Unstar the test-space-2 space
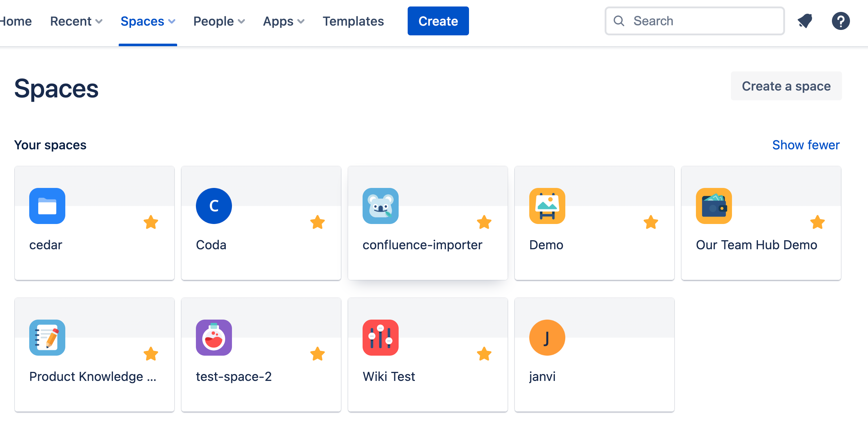This screenshot has height=448, width=868. click(317, 354)
